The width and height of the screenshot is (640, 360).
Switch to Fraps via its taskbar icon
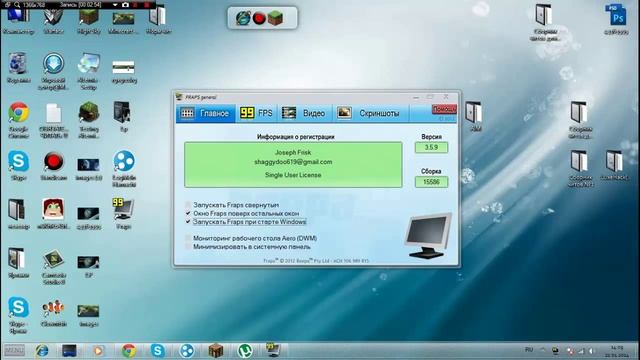click(273, 351)
